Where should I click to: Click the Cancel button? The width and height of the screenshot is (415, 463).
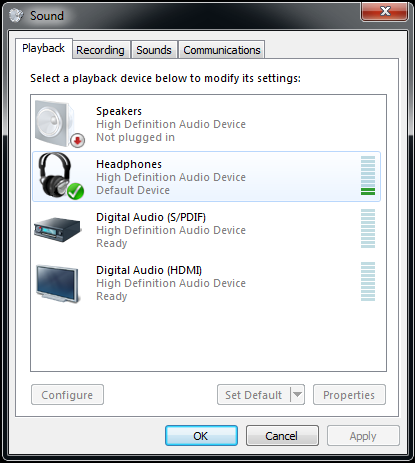pos(282,435)
